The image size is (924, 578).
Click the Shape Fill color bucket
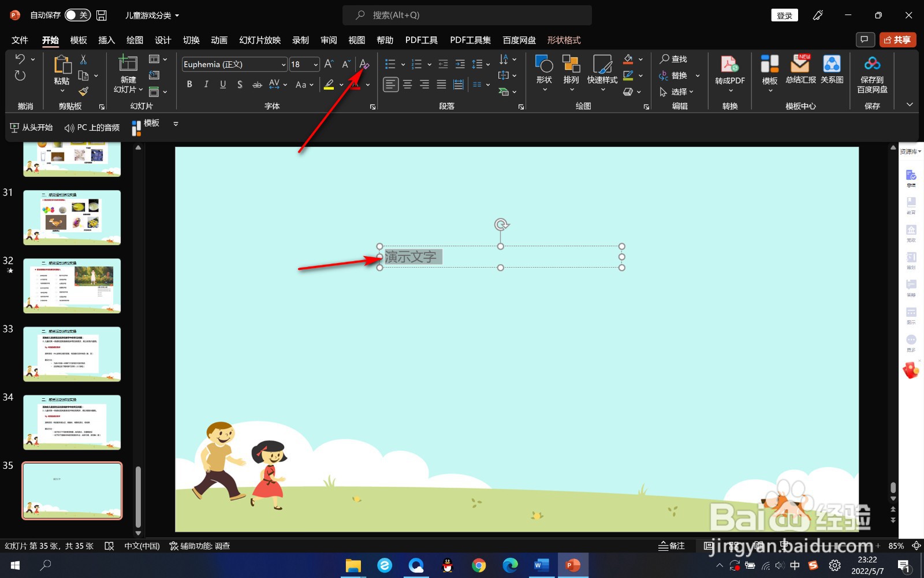628,59
